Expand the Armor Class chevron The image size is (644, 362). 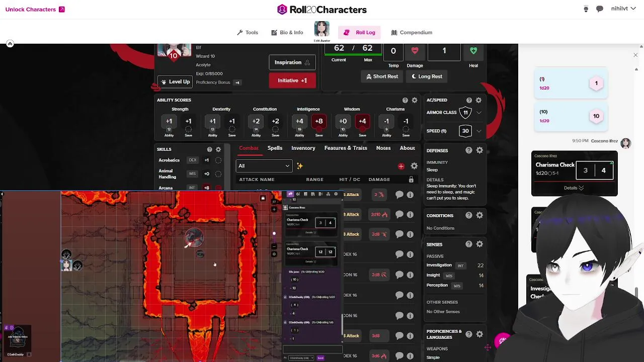coord(479,113)
